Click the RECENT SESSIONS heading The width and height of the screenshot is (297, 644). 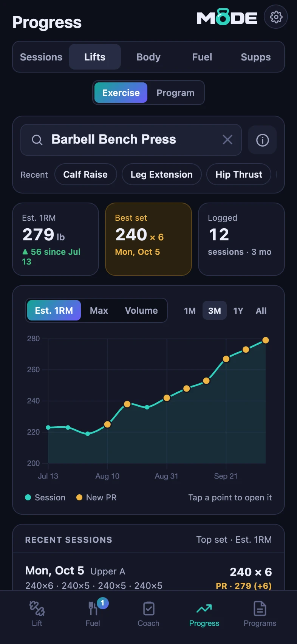(69, 540)
